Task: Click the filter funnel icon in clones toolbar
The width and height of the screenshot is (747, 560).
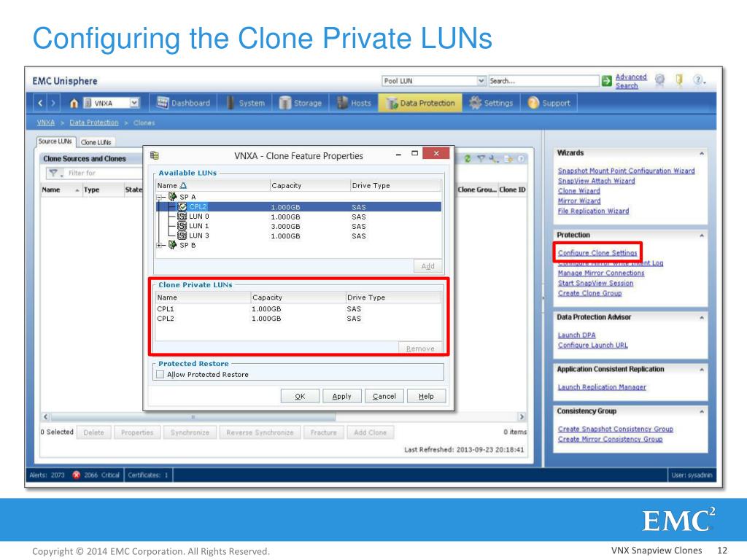Action: [481, 158]
